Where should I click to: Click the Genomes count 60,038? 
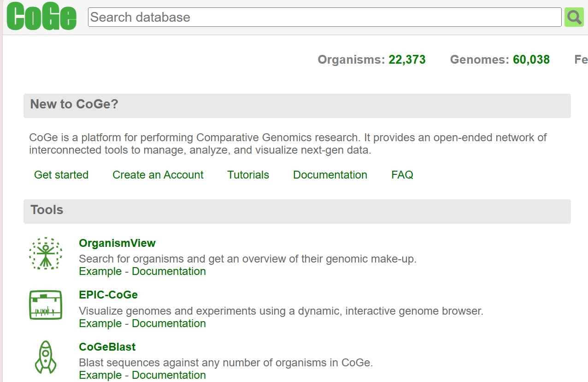[531, 60]
